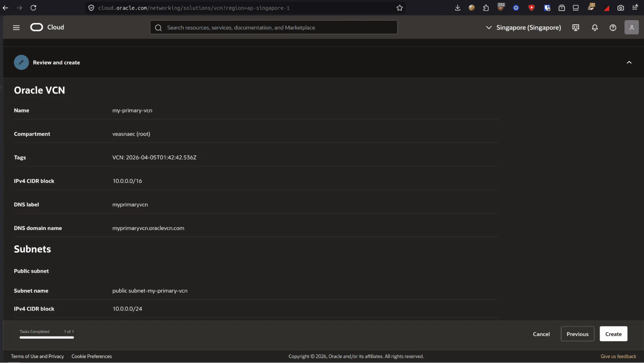The width and height of the screenshot is (644, 363).
Task: Click the browser address bar URL
Action: tap(194, 8)
